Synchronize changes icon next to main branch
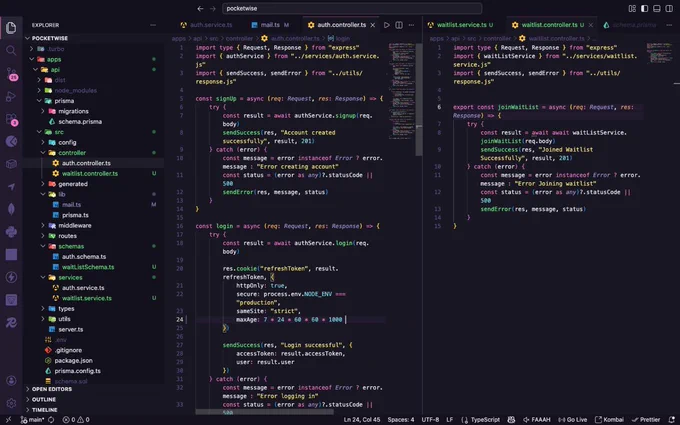Image resolution: width=680 pixels, height=425 pixels. [x=51, y=419]
